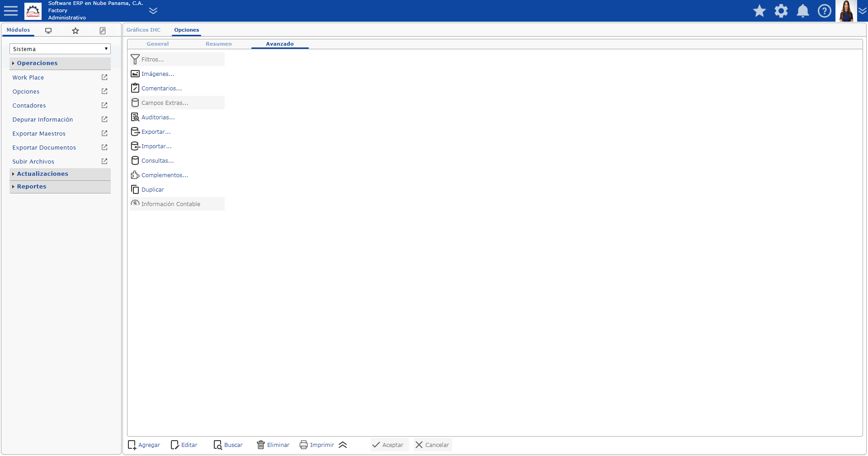Click Información Contable option
The height and width of the screenshot is (456, 868).
177,204
